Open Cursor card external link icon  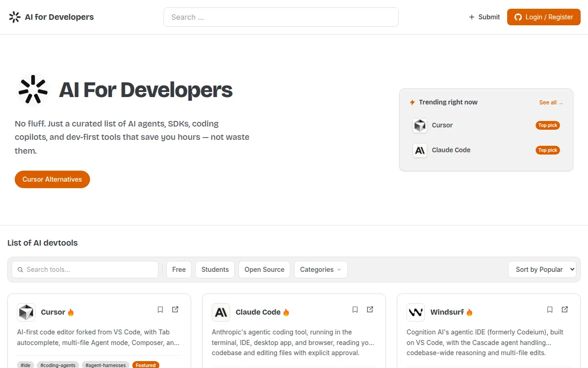pos(175,310)
